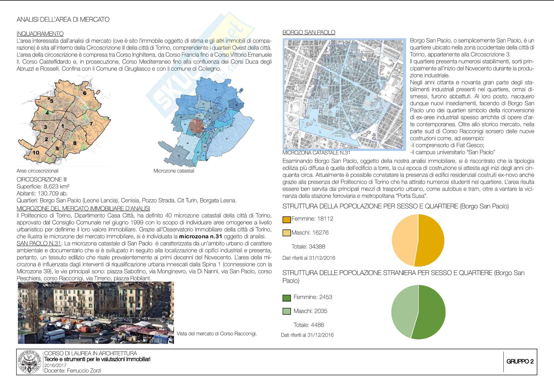Click the Corso Racconigi market photo
The image size is (554, 392).
click(96, 313)
